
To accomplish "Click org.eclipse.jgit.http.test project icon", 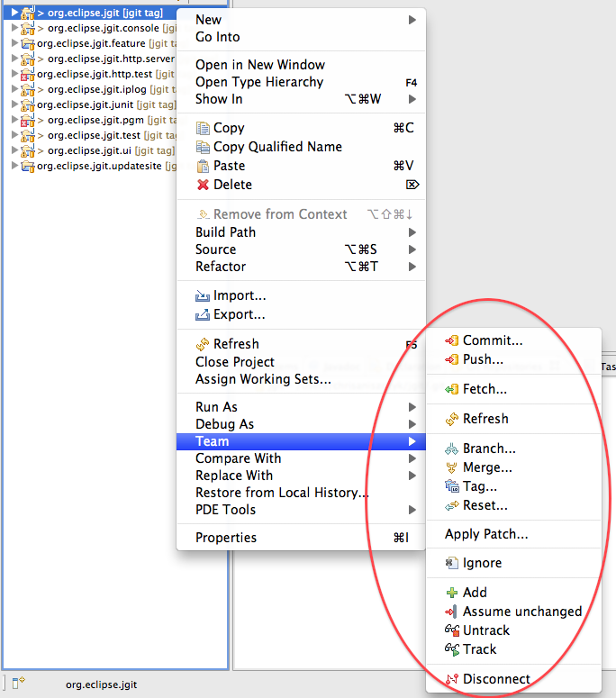I will [27, 74].
